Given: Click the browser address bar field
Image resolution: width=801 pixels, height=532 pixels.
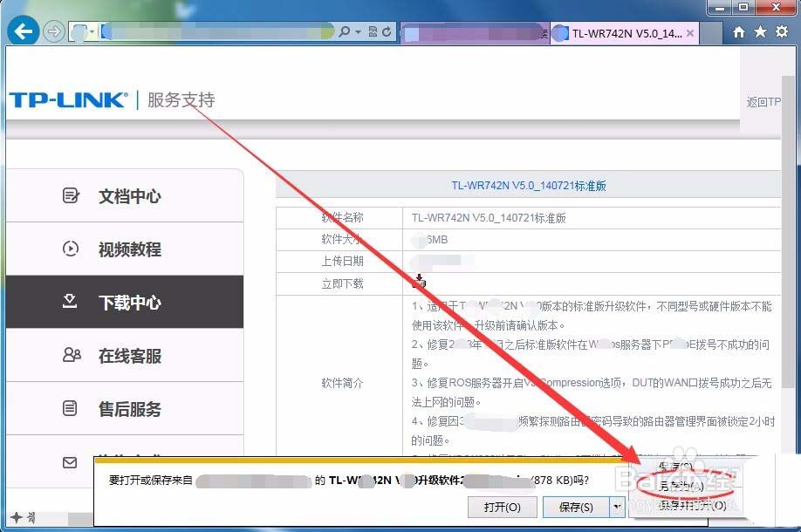Looking at the screenshot, I should click(x=217, y=31).
